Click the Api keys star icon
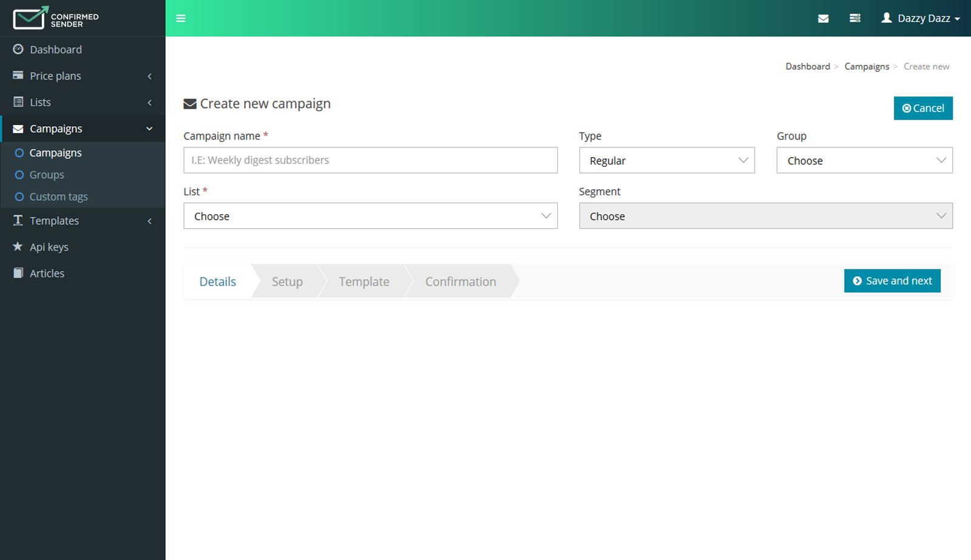Viewport: 971px width, 560px height. tap(18, 246)
